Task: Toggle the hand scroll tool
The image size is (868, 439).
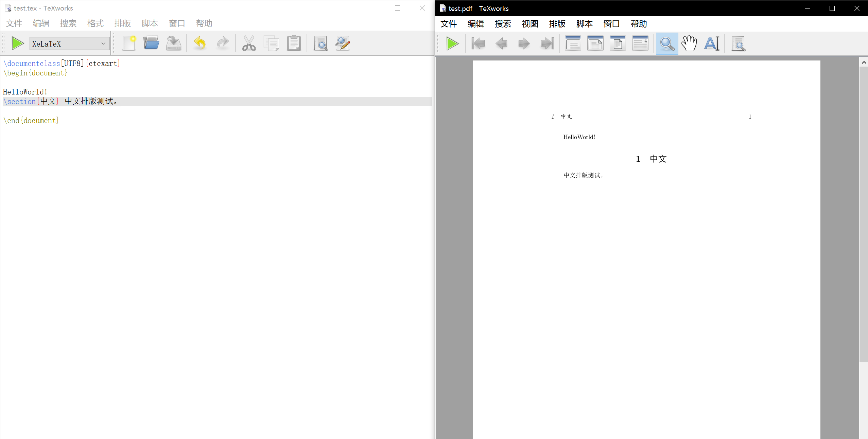Action: point(689,43)
